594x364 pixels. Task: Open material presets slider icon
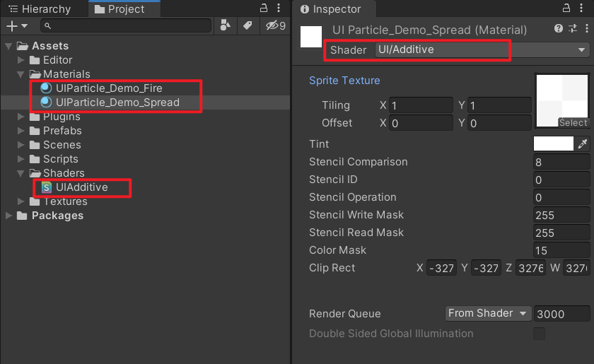click(x=573, y=28)
